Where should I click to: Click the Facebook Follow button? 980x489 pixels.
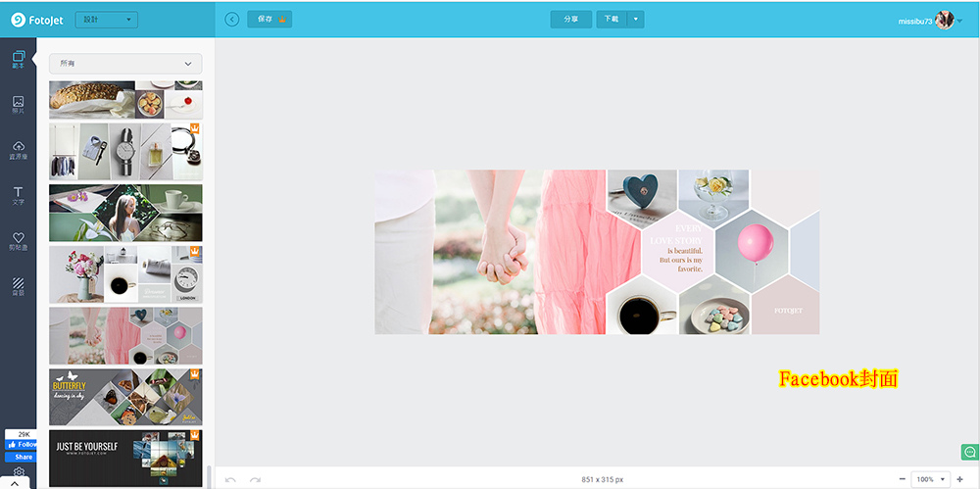pos(21,445)
